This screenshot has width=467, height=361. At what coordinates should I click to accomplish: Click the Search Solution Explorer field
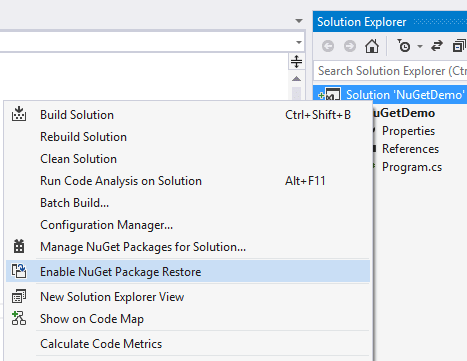pos(390,71)
